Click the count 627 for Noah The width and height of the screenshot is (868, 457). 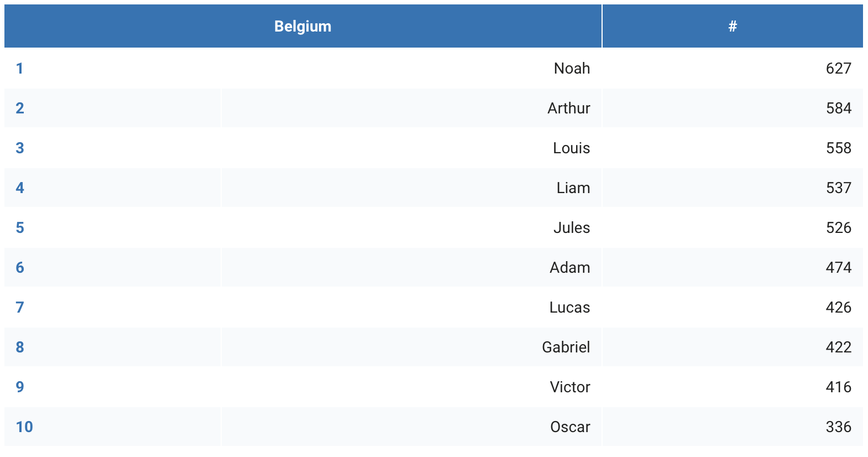[x=838, y=68]
